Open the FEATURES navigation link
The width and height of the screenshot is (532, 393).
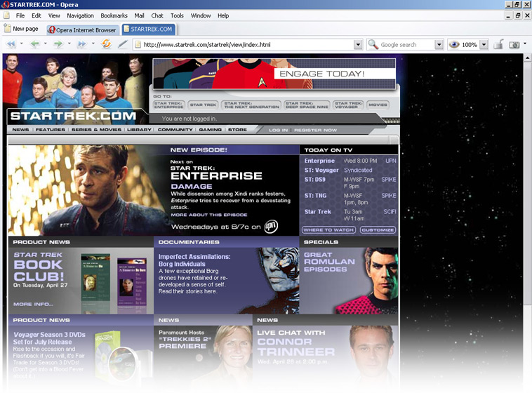tap(51, 130)
